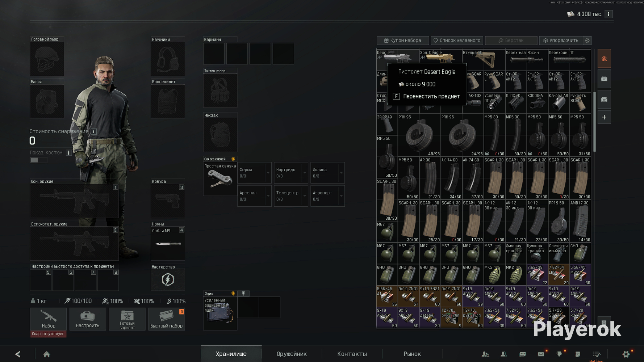Select the third storage container icon
Screen dimensions: 644x362
pyautogui.click(x=604, y=100)
